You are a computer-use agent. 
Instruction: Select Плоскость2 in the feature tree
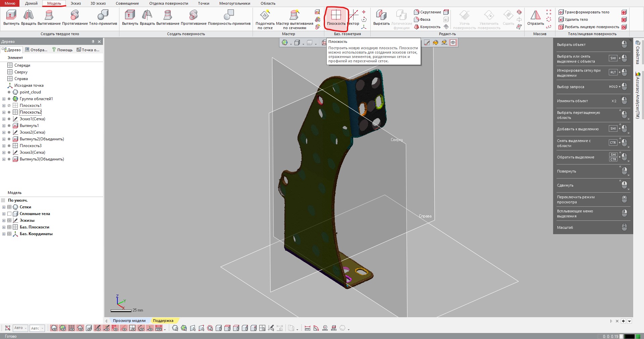point(31,112)
